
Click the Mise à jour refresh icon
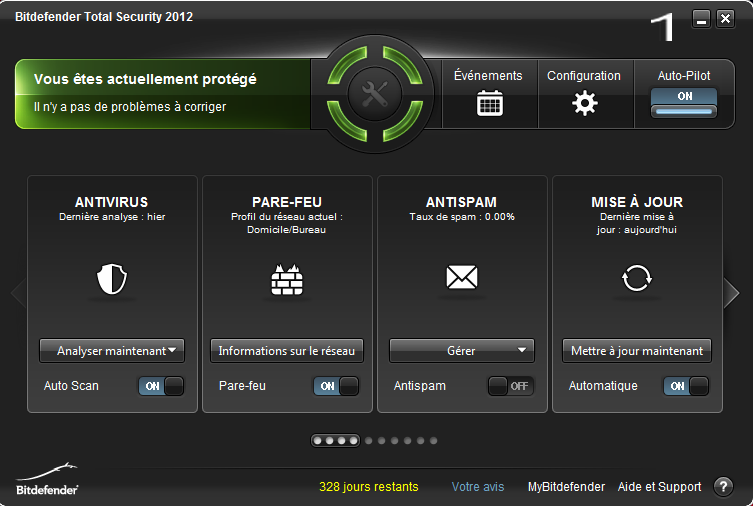tap(637, 278)
